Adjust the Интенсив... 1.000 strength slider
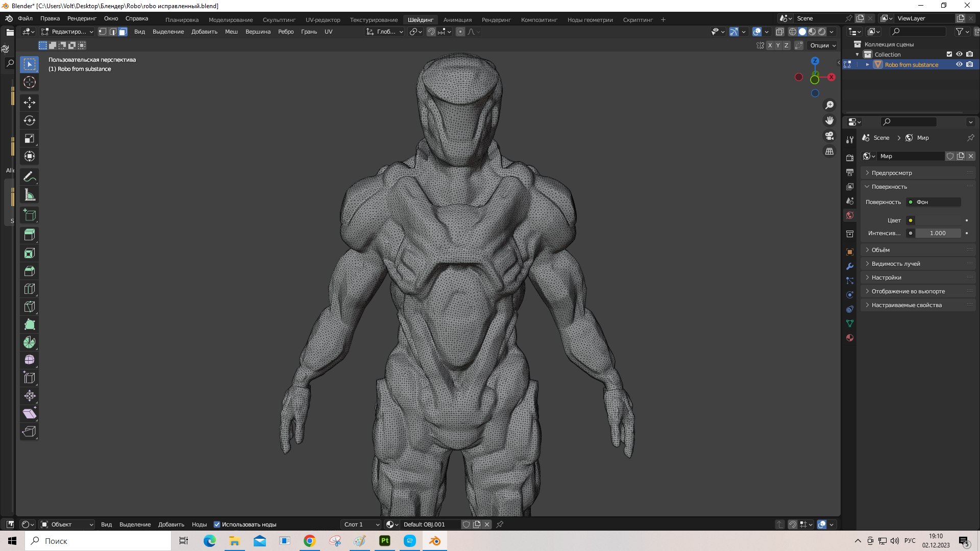 coord(938,233)
